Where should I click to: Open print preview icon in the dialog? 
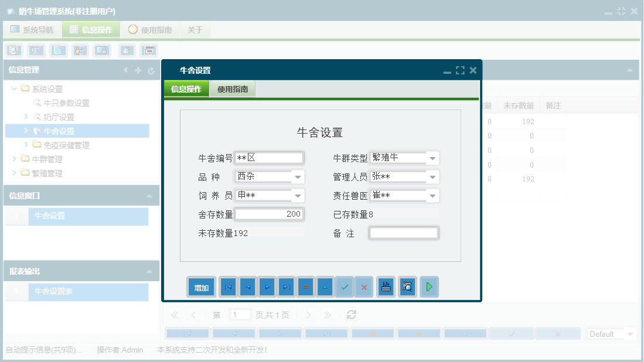click(x=407, y=286)
